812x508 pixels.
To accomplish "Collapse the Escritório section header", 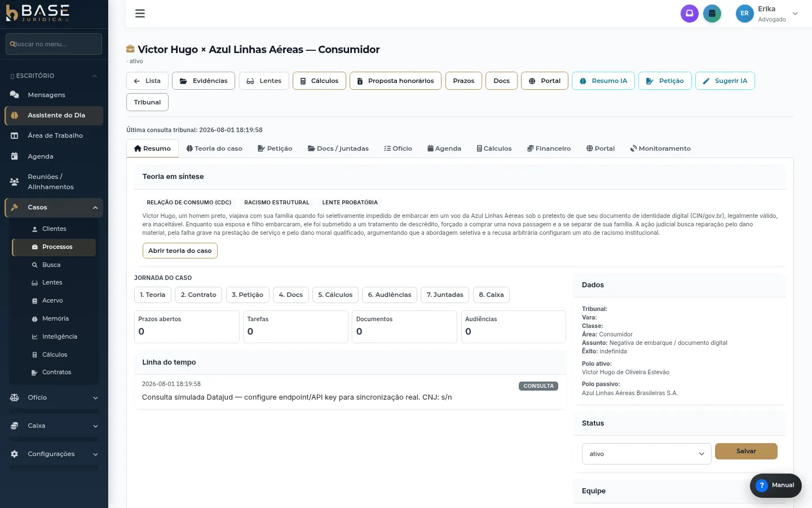I will (54, 76).
